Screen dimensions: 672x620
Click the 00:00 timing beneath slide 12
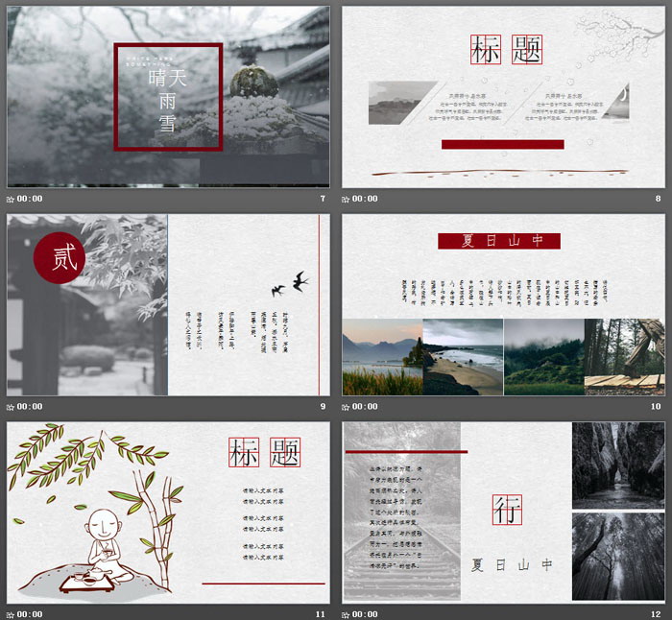[366, 614]
